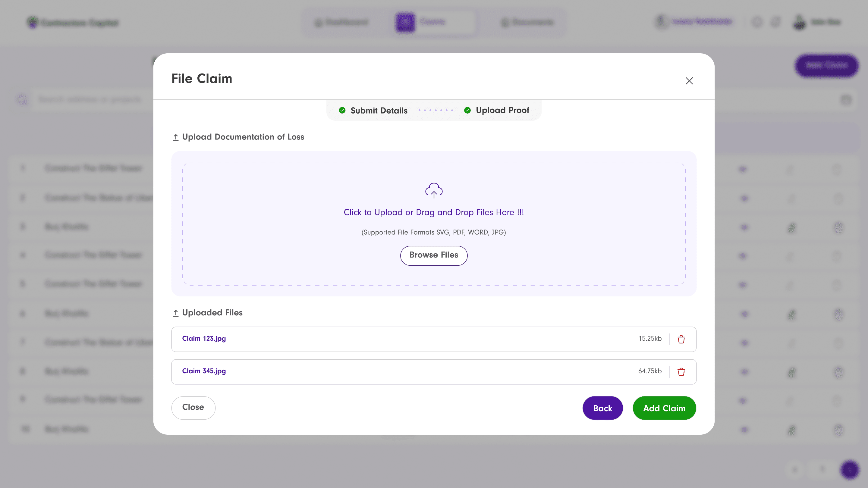Delete the Claim 123.jpg file

[681, 339]
